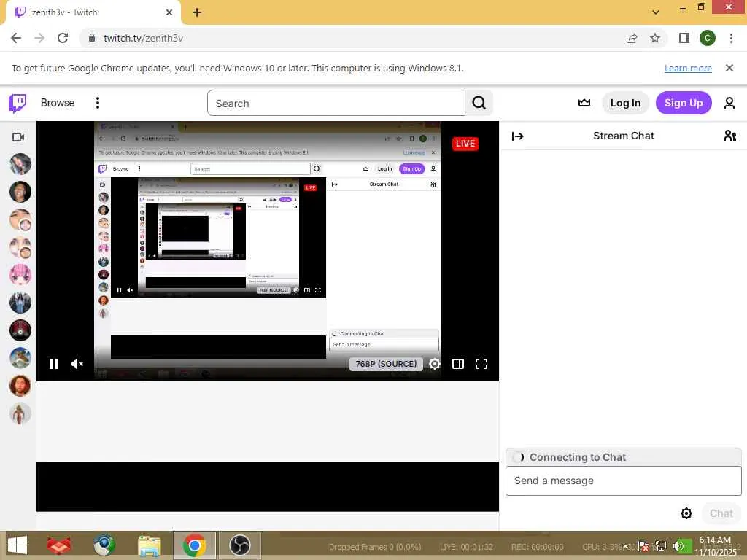This screenshot has width=747, height=560.
Task: Open the Chrome profile C avatar
Action: pyautogui.click(x=707, y=38)
